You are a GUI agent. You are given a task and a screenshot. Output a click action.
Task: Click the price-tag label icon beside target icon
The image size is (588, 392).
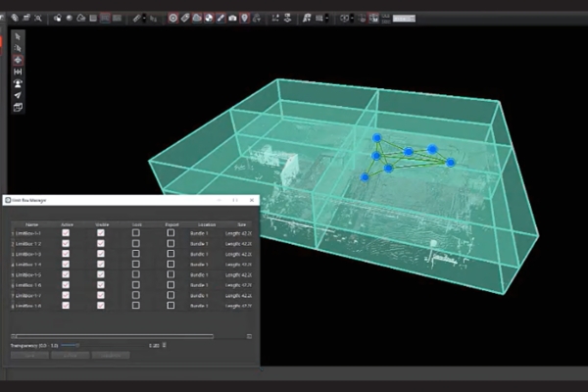click(185, 18)
